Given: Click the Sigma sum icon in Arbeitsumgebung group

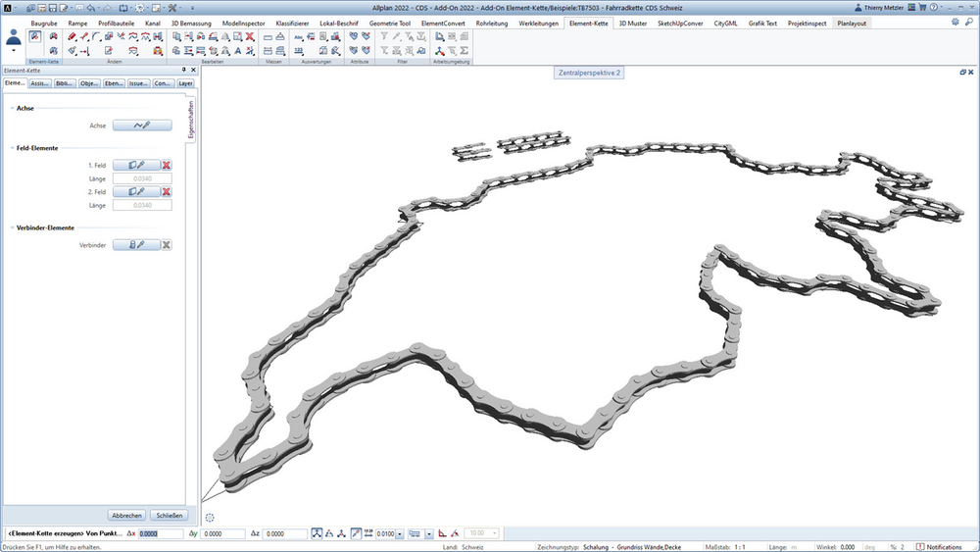Looking at the screenshot, I should tap(465, 51).
